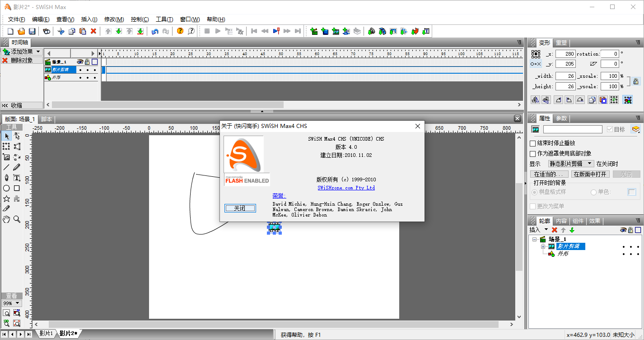Click the Play movie toolbar button
Viewport: 644px width, 340px height.
[218, 31]
